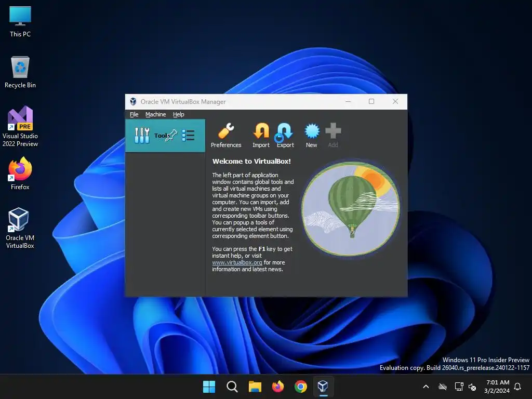Screen dimensions: 532x399
Task: Open the Tools list menu icon
Action: [188, 136]
